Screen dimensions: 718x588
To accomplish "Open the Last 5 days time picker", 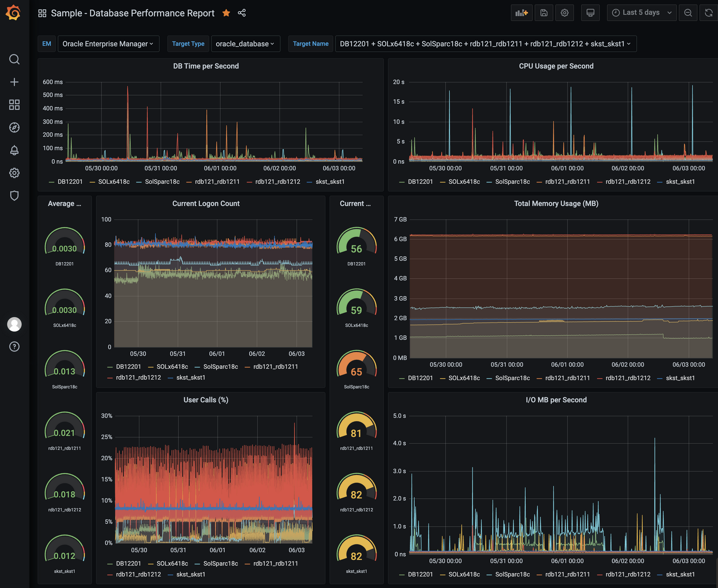I will point(641,13).
